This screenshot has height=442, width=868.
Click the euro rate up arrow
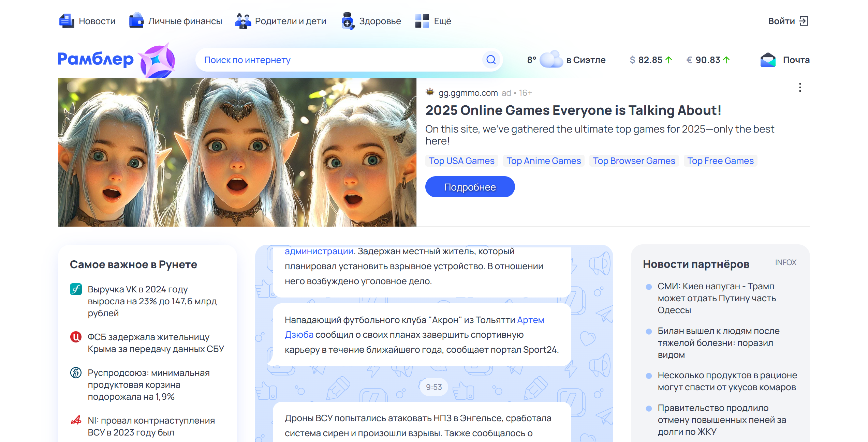tap(726, 60)
